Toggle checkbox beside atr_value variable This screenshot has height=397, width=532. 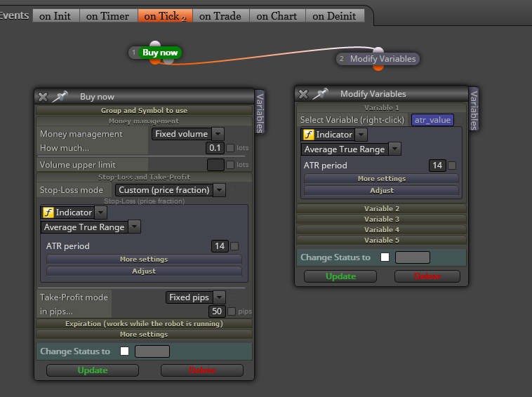460,120
